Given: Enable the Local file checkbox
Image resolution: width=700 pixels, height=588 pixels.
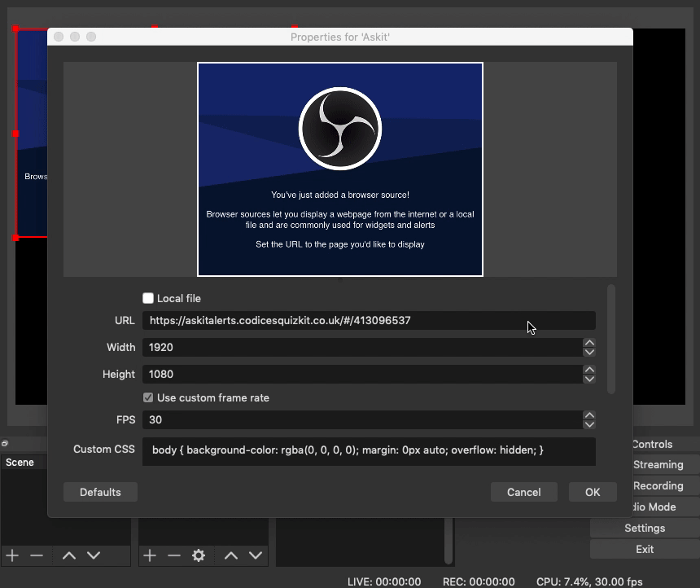Looking at the screenshot, I should point(148,298).
